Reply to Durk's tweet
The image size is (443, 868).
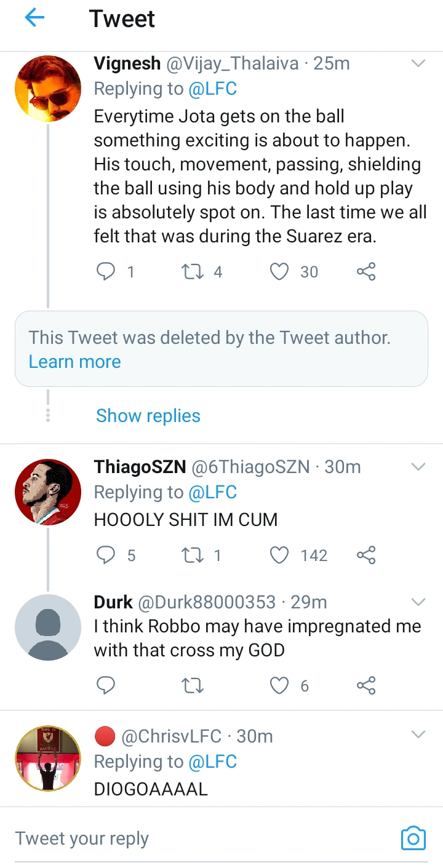click(x=106, y=685)
